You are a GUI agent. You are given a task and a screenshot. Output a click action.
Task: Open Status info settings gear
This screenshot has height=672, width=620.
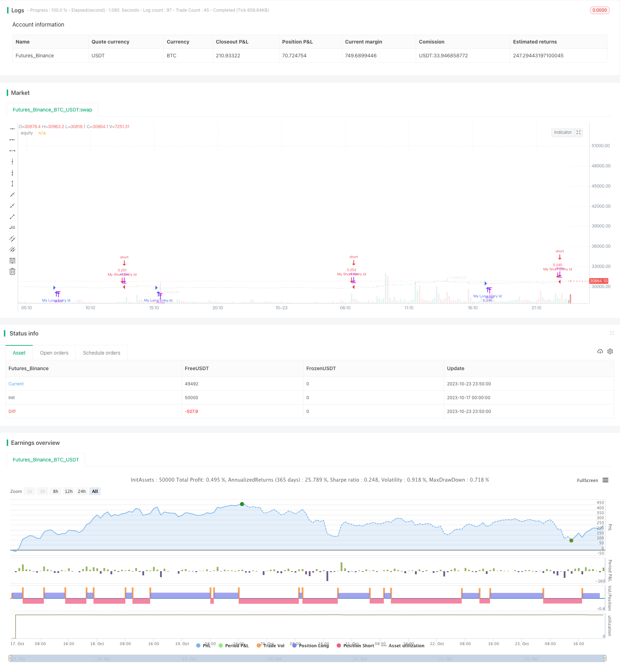(610, 351)
